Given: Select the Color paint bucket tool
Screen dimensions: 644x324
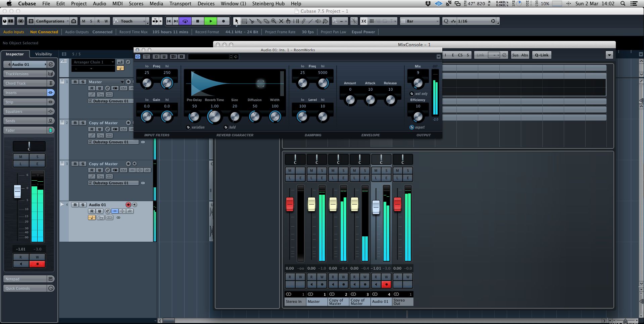Looking at the screenshot, I should [326, 21].
